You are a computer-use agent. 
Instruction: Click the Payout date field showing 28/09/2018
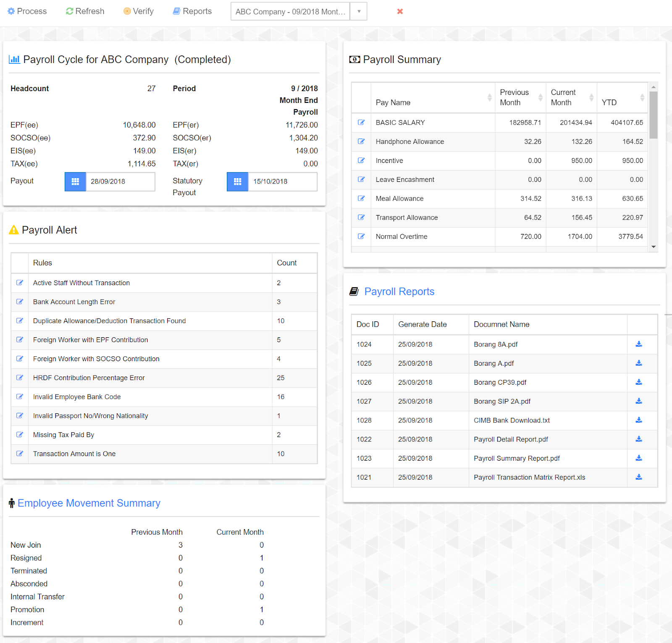point(120,181)
